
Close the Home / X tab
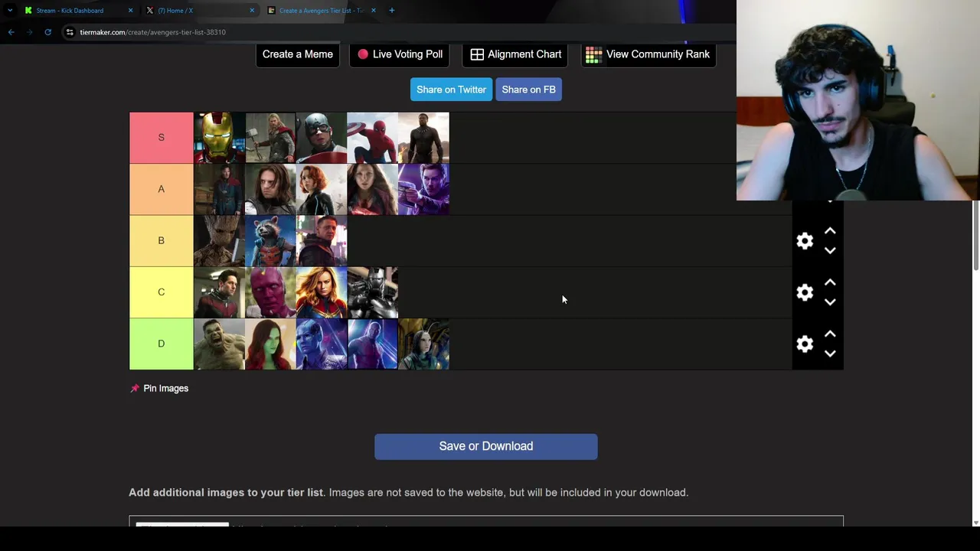point(252,11)
